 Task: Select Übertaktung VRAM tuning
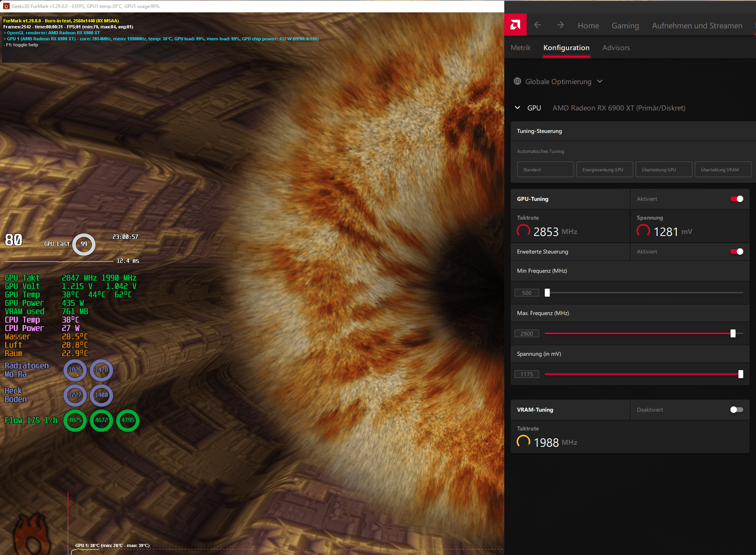click(723, 169)
